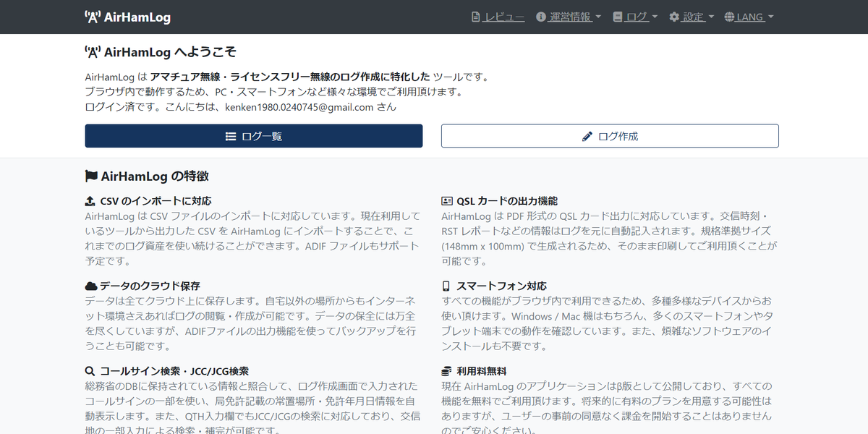Click the AirHamLog へようこそ heading
This screenshot has height=434, width=868.
click(161, 52)
